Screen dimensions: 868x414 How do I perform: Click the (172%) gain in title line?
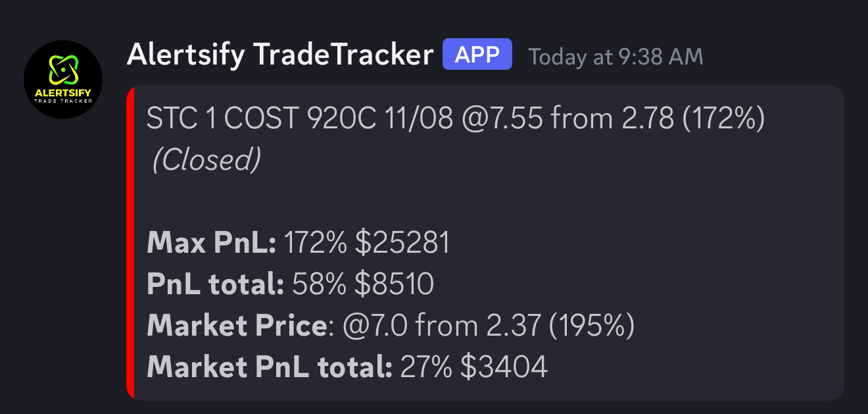coord(724,119)
